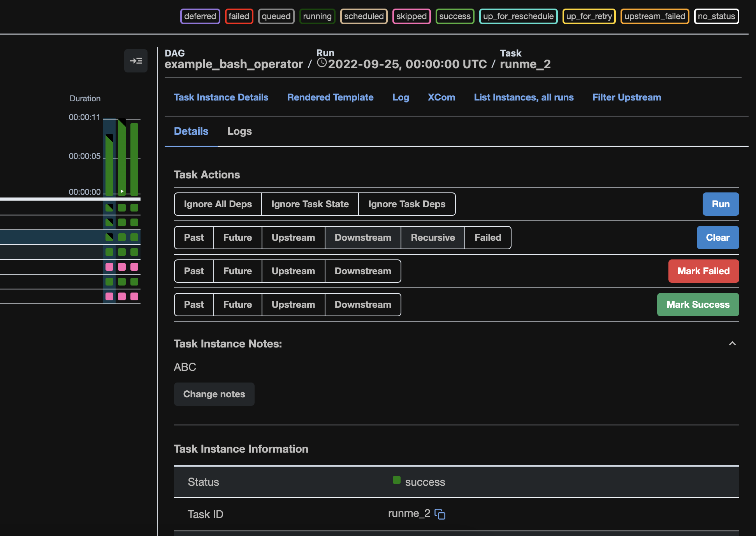Click the bottom-right pink skipped task square
The width and height of the screenshot is (756, 536).
point(134,296)
